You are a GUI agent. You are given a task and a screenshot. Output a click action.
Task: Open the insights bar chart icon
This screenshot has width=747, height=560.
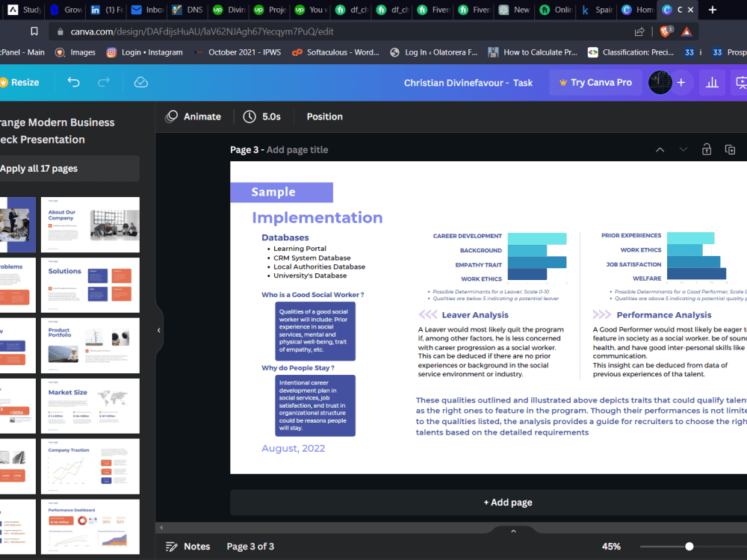(x=712, y=82)
